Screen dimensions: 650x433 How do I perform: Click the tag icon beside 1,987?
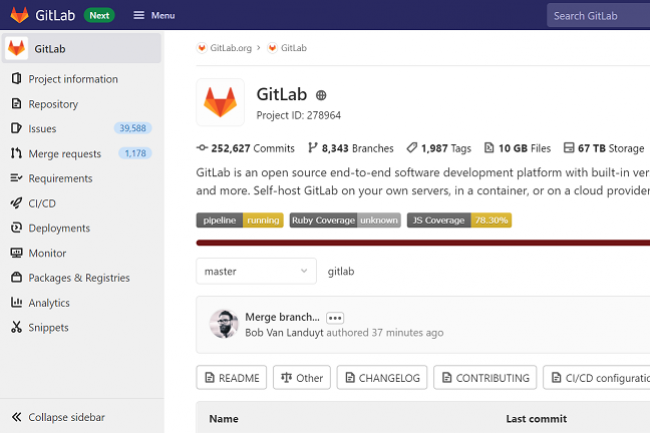412,148
